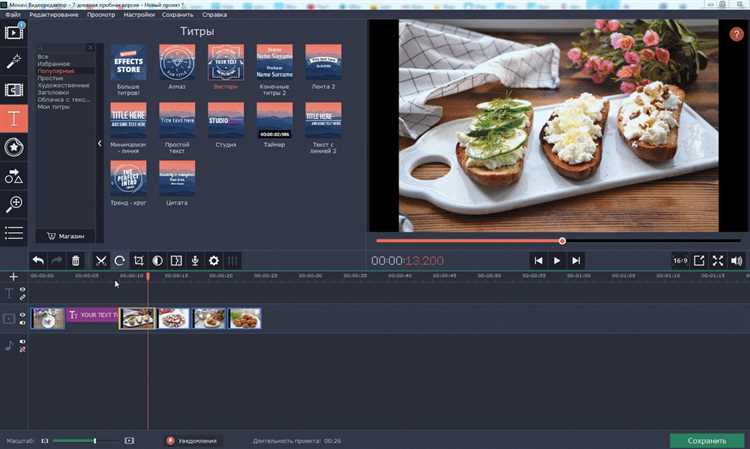This screenshot has height=449, width=750.
Task: Open the 16:9 aspect ratio dropdown
Action: [x=680, y=260]
